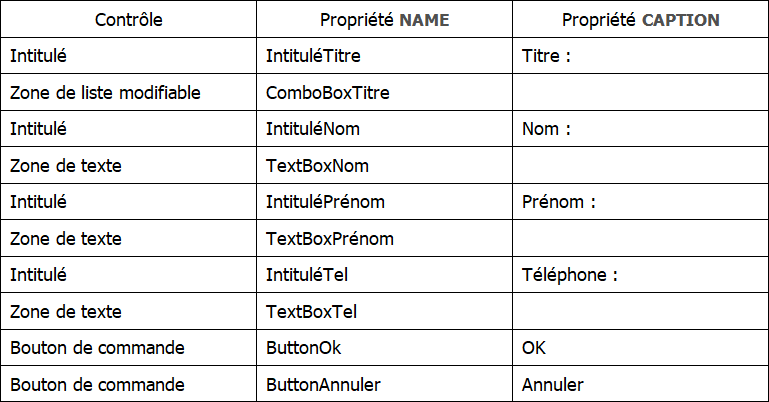Click the "Téléphone :" caption cell
769x402 pixels.
click(570, 274)
